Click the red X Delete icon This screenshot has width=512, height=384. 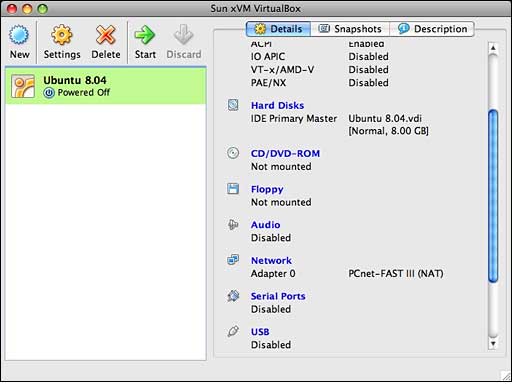[106, 35]
